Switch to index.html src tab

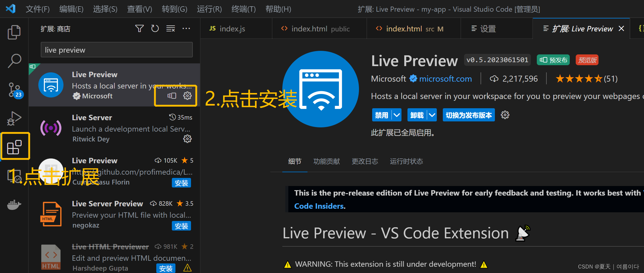tap(414, 29)
